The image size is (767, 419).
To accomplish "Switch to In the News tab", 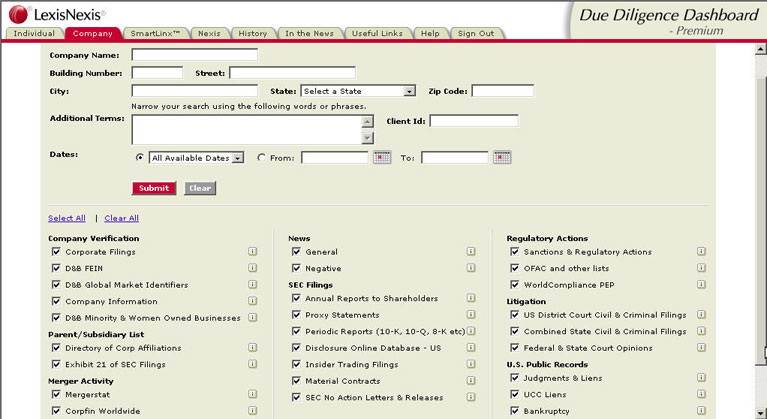I will pos(309,33).
